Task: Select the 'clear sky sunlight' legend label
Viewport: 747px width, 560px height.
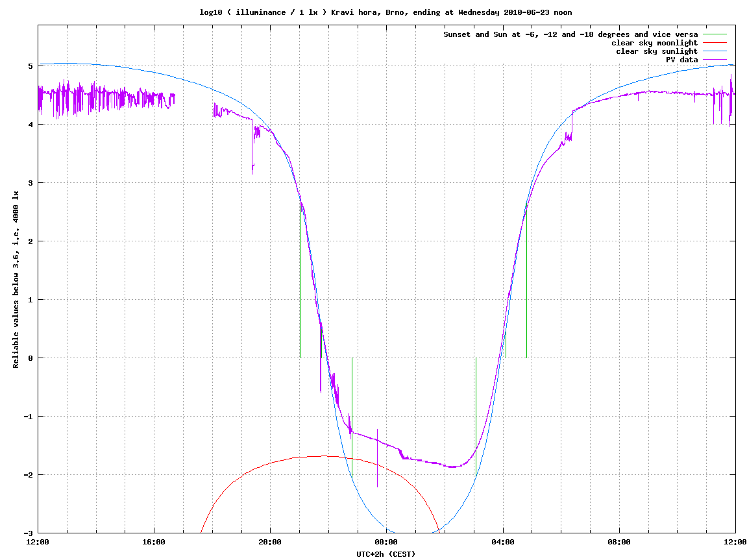Action: [x=657, y=51]
